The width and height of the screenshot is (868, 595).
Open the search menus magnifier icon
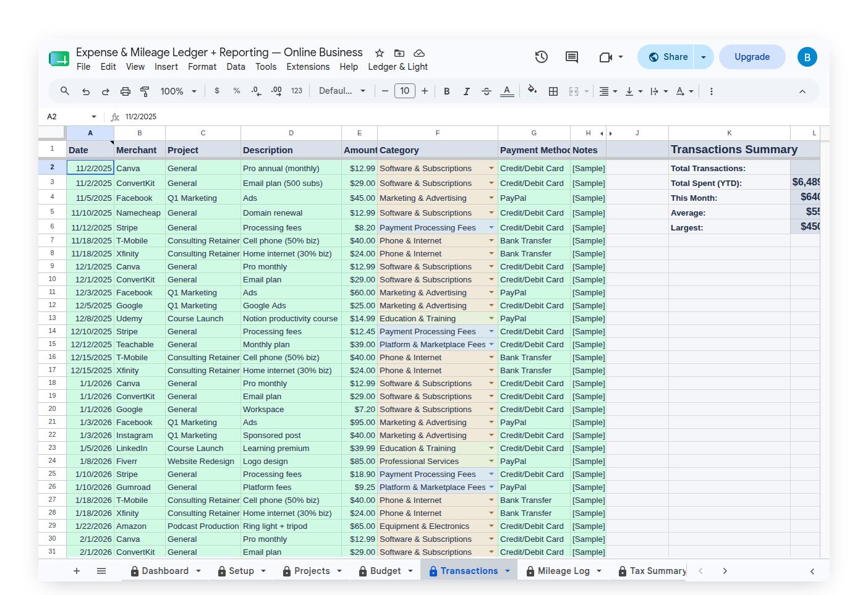[x=64, y=91]
